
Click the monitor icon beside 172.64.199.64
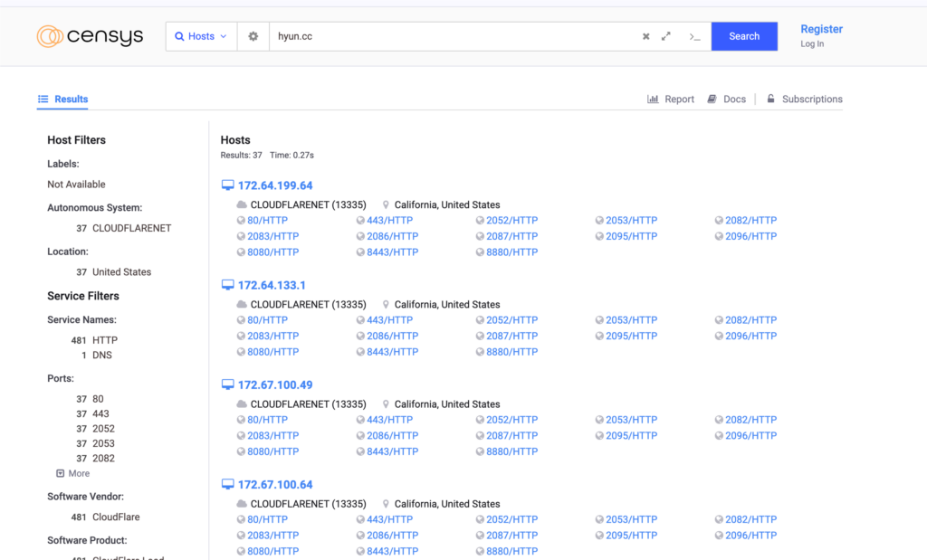pyautogui.click(x=227, y=185)
